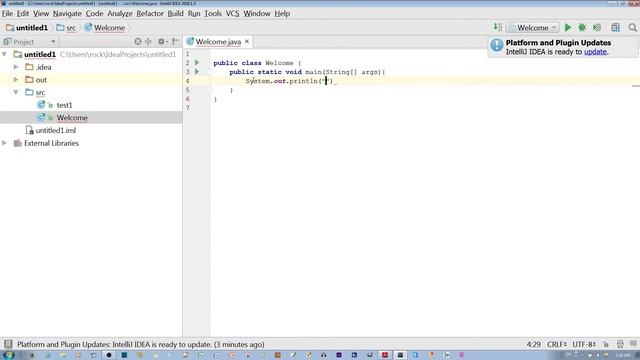This screenshot has width=640, height=360.
Task: Open the Tools menu
Action: point(213,13)
